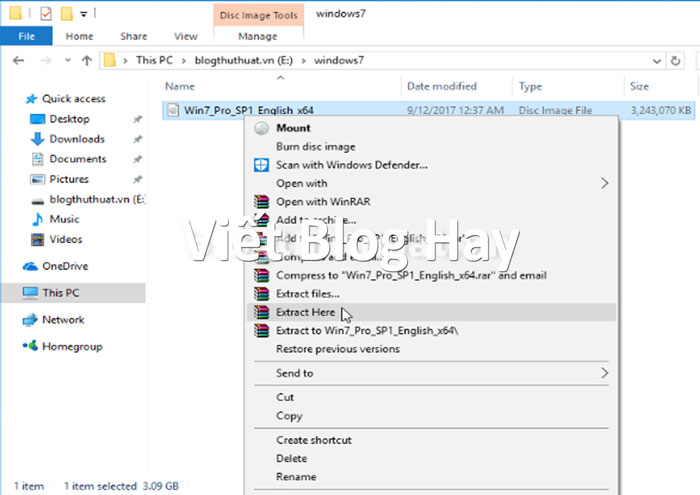
Task: Click the blogthuthuat.vn drive icon in sidebar
Action: coord(38,200)
